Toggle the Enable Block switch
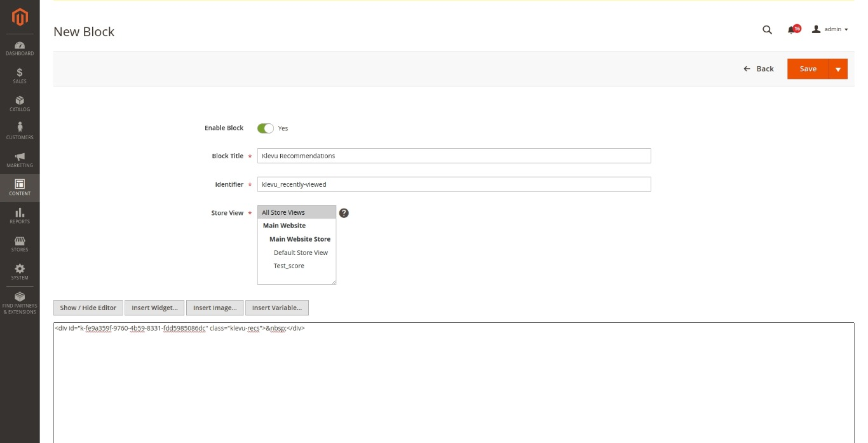The height and width of the screenshot is (443, 868). [x=265, y=128]
